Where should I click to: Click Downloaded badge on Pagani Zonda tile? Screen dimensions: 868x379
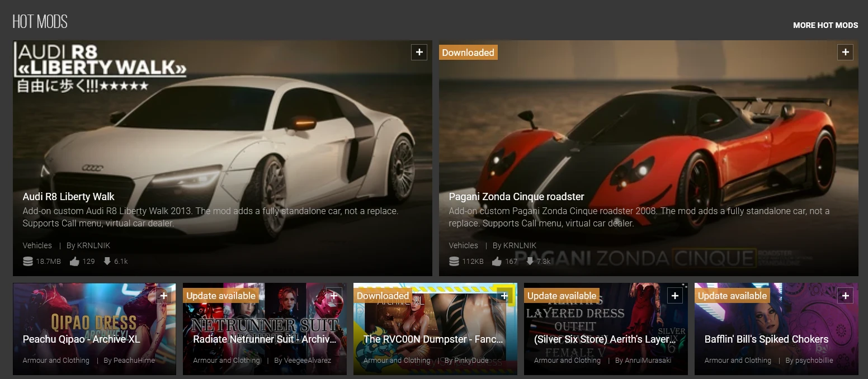(x=468, y=53)
